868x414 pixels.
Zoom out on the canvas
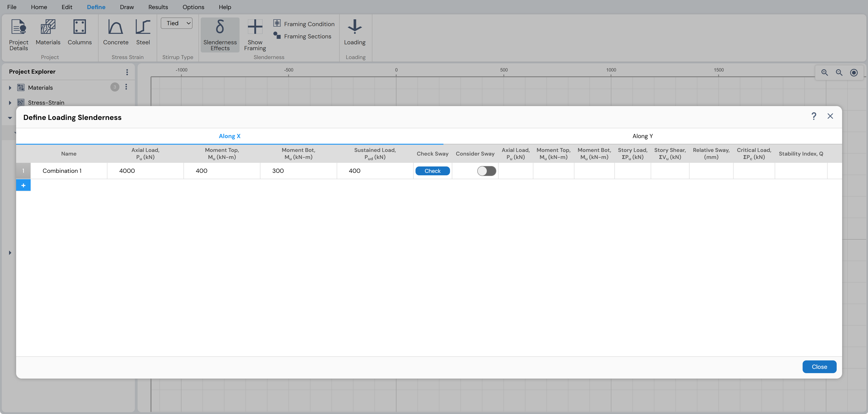click(x=839, y=72)
